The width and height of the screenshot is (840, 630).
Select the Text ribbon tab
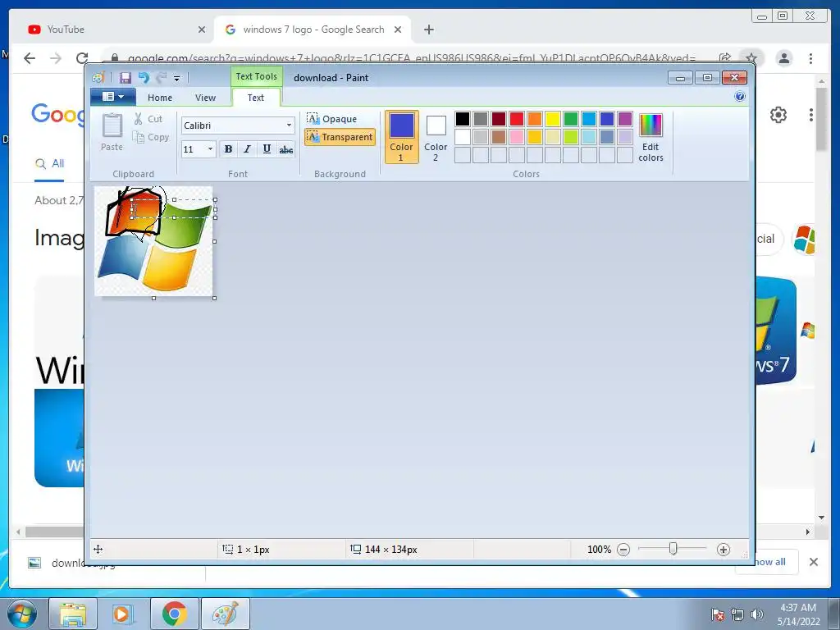[x=256, y=98]
